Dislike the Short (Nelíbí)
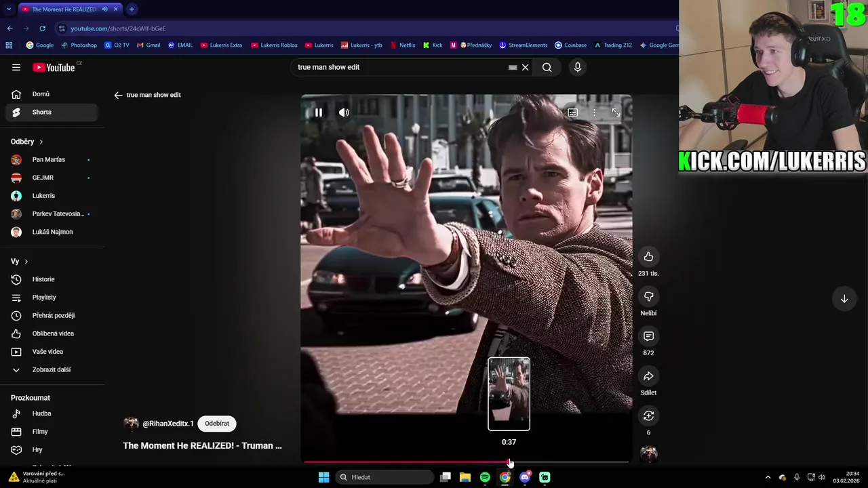 click(648, 296)
